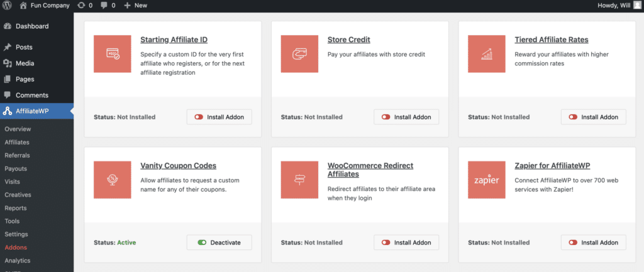Click New in the admin bar
Image resolution: width=644 pixels, height=272 pixels.
pos(141,5)
